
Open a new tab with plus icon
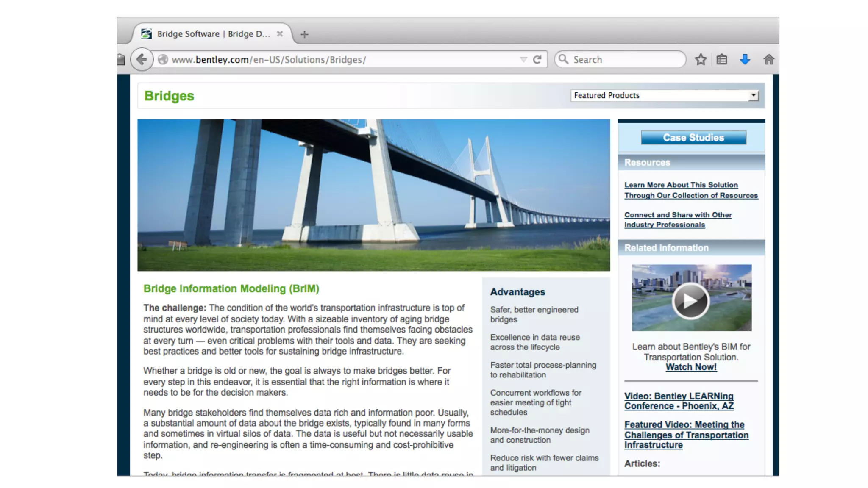[x=304, y=34]
